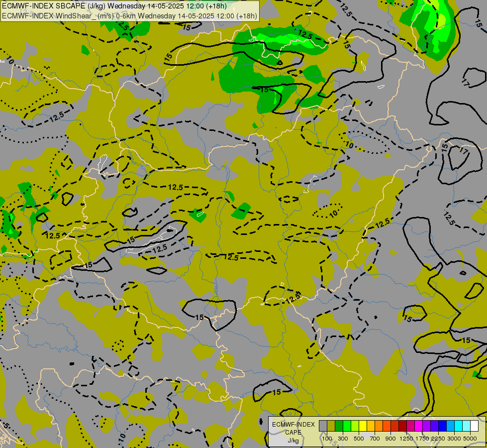487x448 pixels.
Task: Click the legend value 1750
Action: (422, 439)
